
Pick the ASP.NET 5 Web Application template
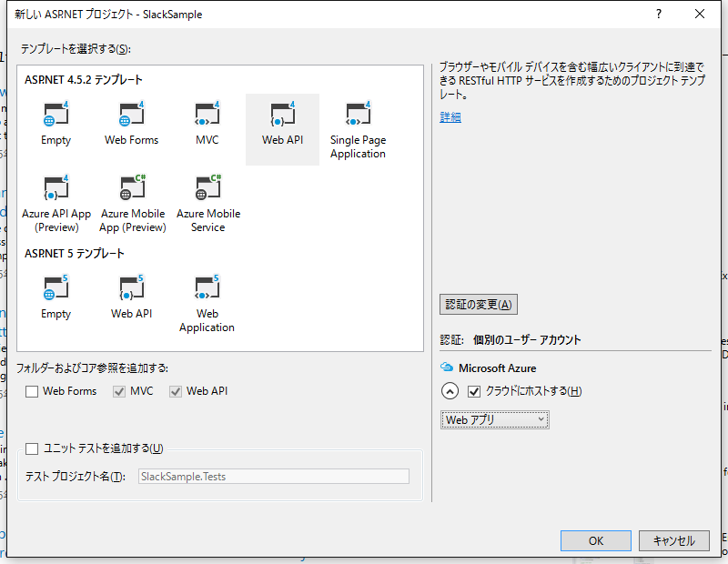tap(207, 304)
